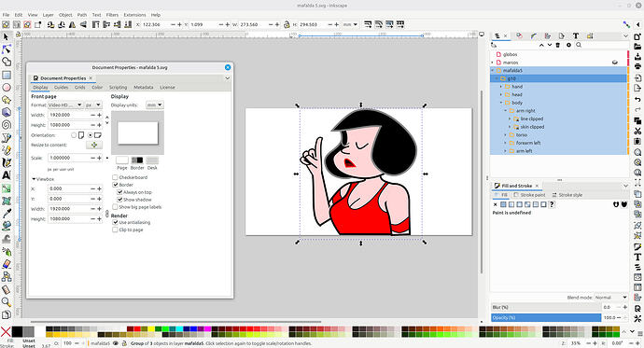The width and height of the screenshot is (644, 348).
Task: Toggle the Border checkbox
Action: (x=115, y=185)
